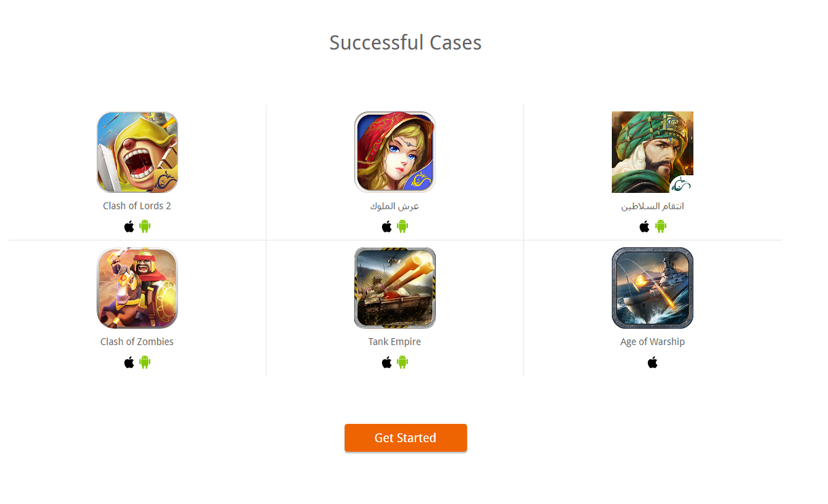828x504 pixels.
Task: Click the red-hooded girl game icon
Action: coord(395,152)
